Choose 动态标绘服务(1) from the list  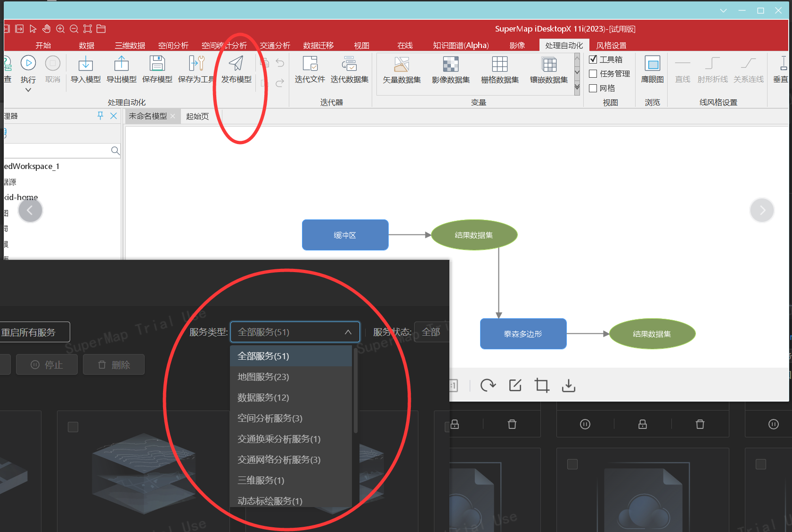[291, 500]
